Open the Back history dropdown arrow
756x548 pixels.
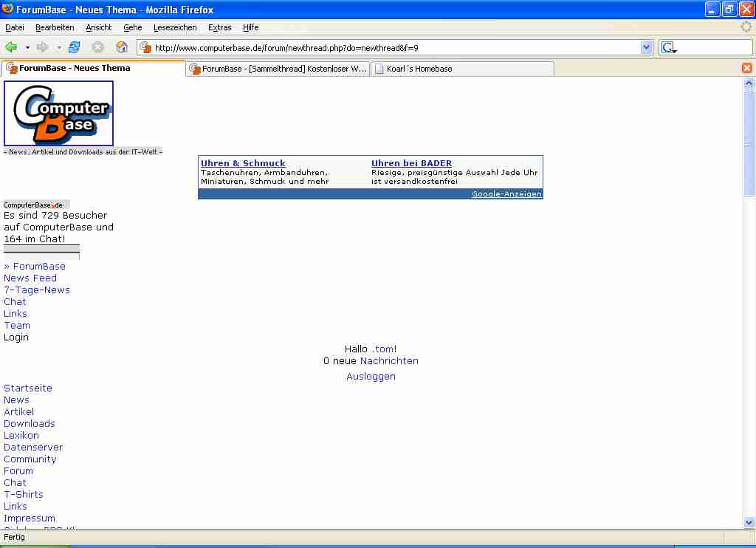[27, 47]
